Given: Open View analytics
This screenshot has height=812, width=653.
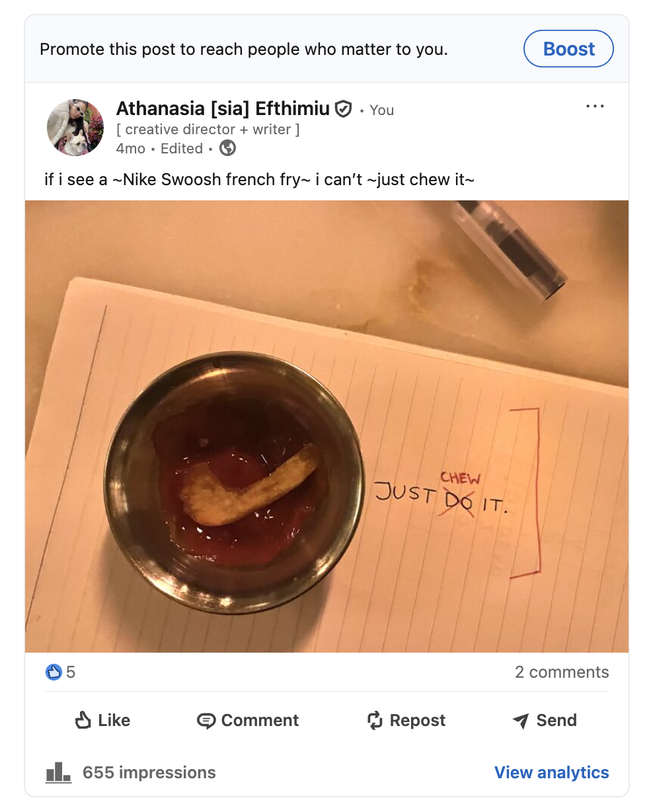Looking at the screenshot, I should [x=552, y=772].
